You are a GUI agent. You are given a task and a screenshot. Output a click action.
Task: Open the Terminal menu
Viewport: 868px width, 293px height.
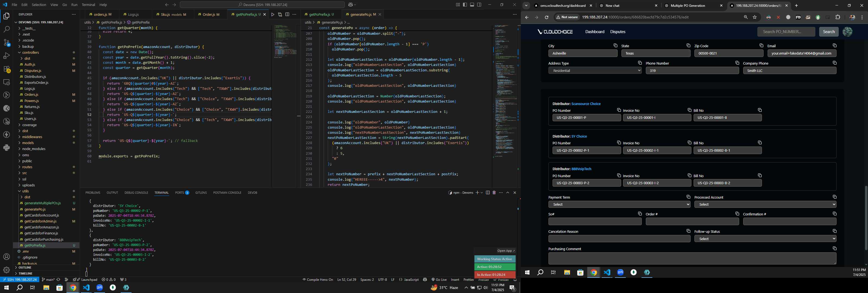coord(88,5)
